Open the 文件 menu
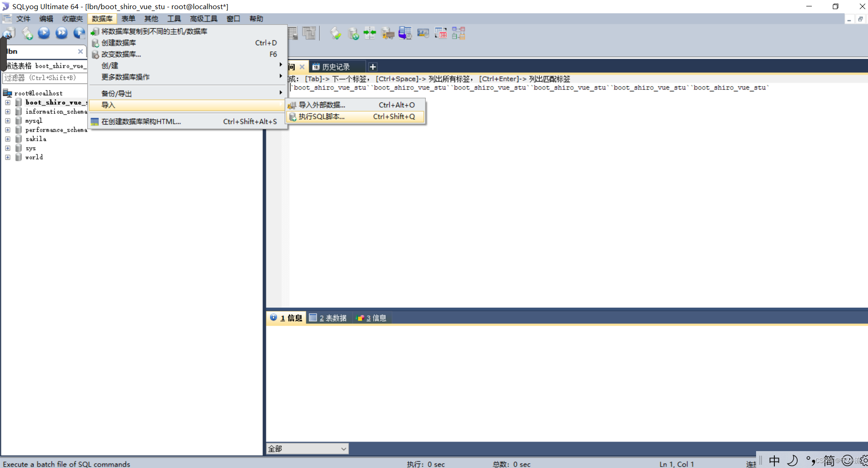 pos(23,19)
